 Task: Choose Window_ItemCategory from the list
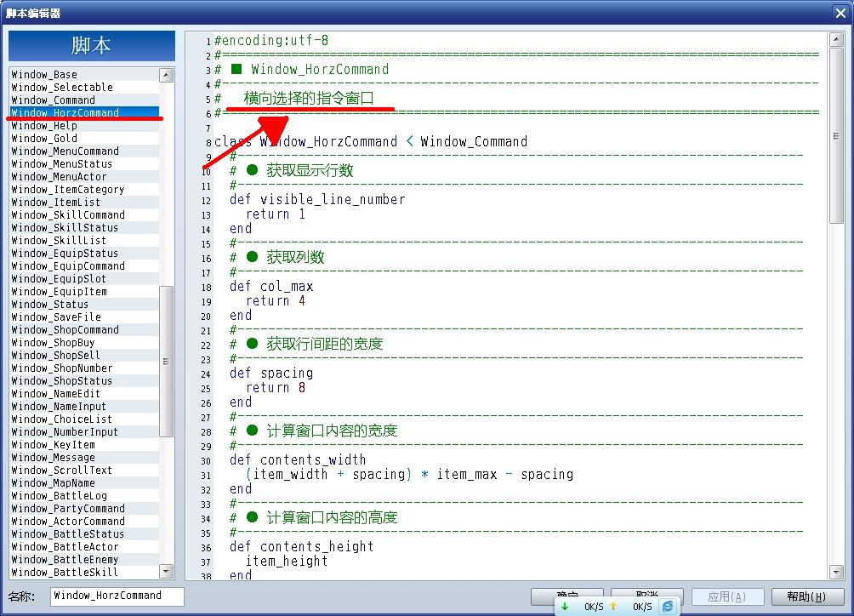pos(84,190)
